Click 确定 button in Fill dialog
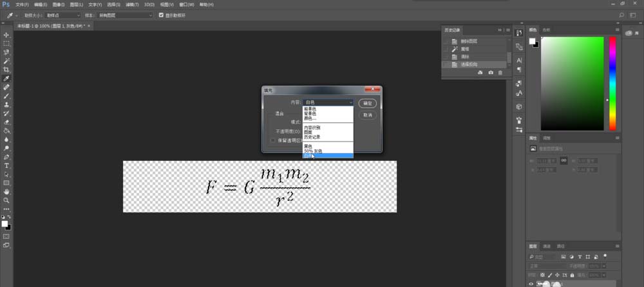 (368, 104)
